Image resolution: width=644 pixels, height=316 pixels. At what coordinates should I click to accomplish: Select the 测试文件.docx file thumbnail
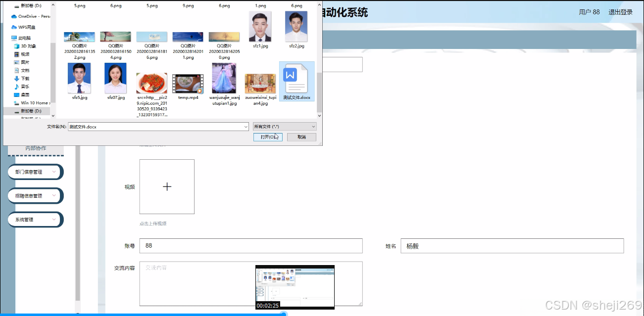click(297, 81)
